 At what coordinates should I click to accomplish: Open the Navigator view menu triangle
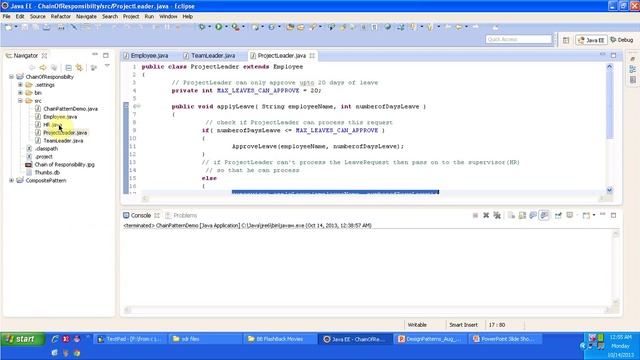(107, 66)
